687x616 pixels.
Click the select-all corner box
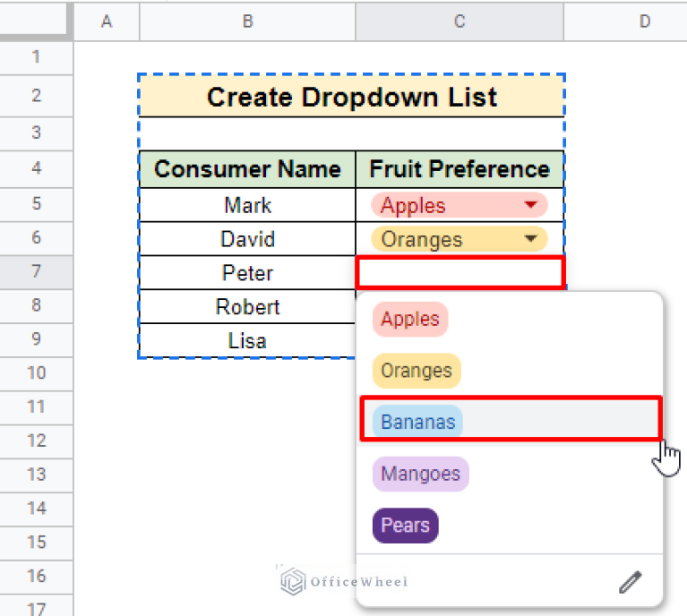click(36, 21)
